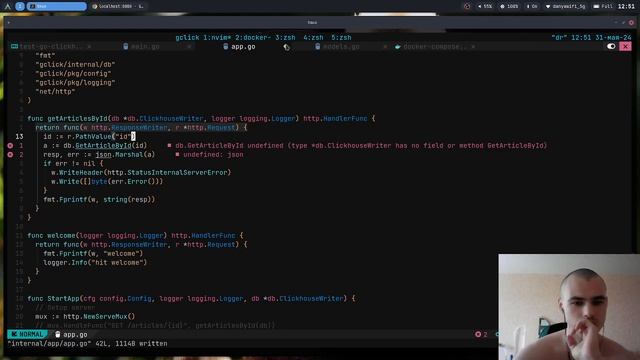Click the modified indicator icon beside app.go tab
This screenshot has height=360, width=640.
(x=287, y=47)
